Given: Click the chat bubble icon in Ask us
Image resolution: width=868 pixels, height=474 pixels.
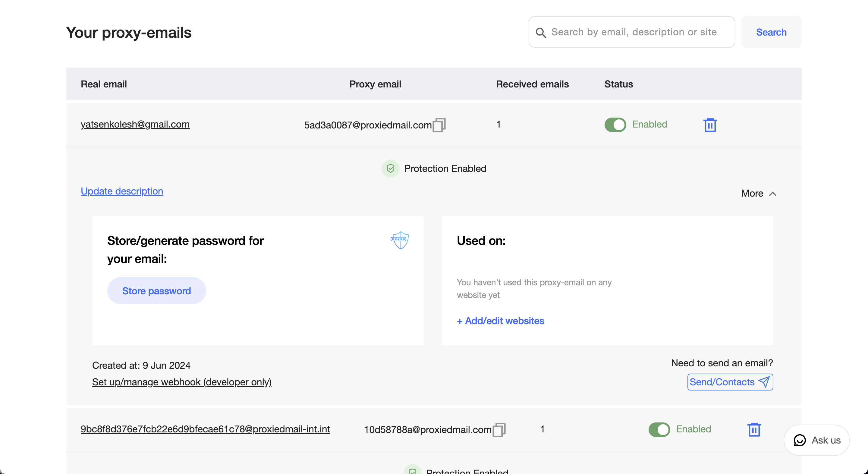Looking at the screenshot, I should (x=800, y=440).
